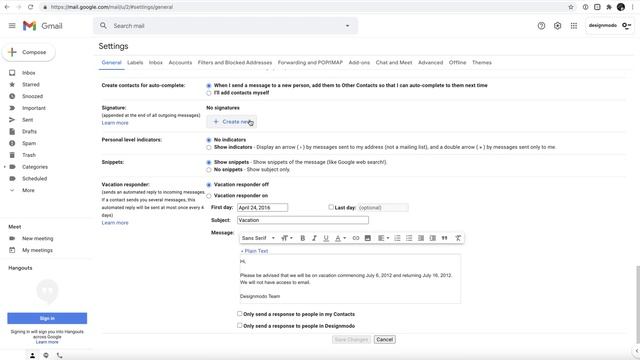640x360 pixels.
Task: Turn Vacation responder off
Action: pyautogui.click(x=209, y=185)
